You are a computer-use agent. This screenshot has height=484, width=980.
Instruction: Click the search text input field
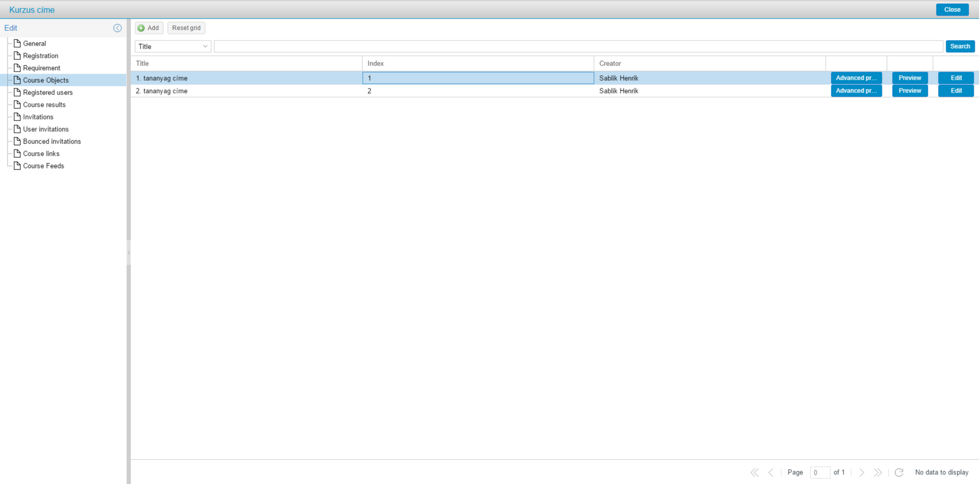(578, 46)
